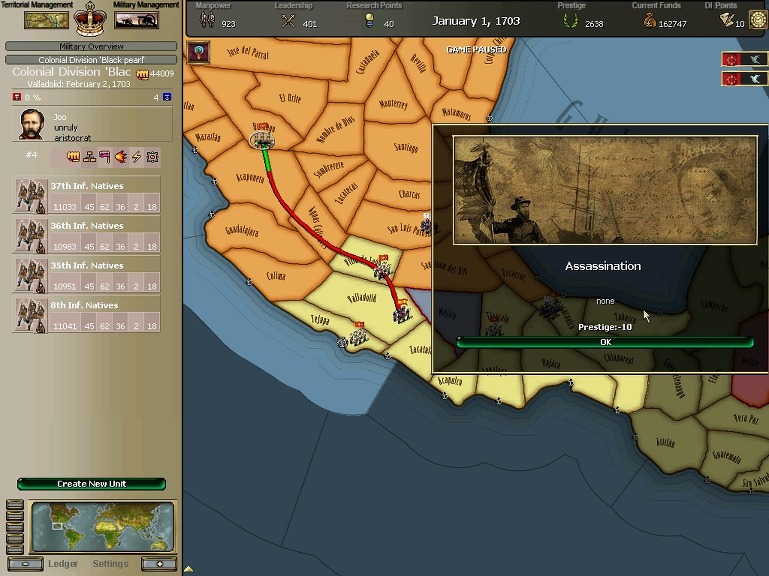
Task: Click the Manpower footprints icon
Action: pyautogui.click(x=207, y=22)
